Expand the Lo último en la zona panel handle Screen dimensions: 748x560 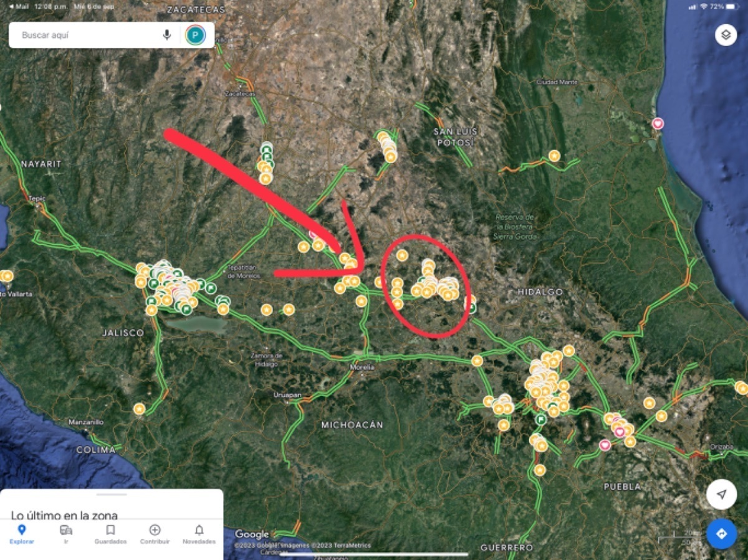[x=112, y=495]
